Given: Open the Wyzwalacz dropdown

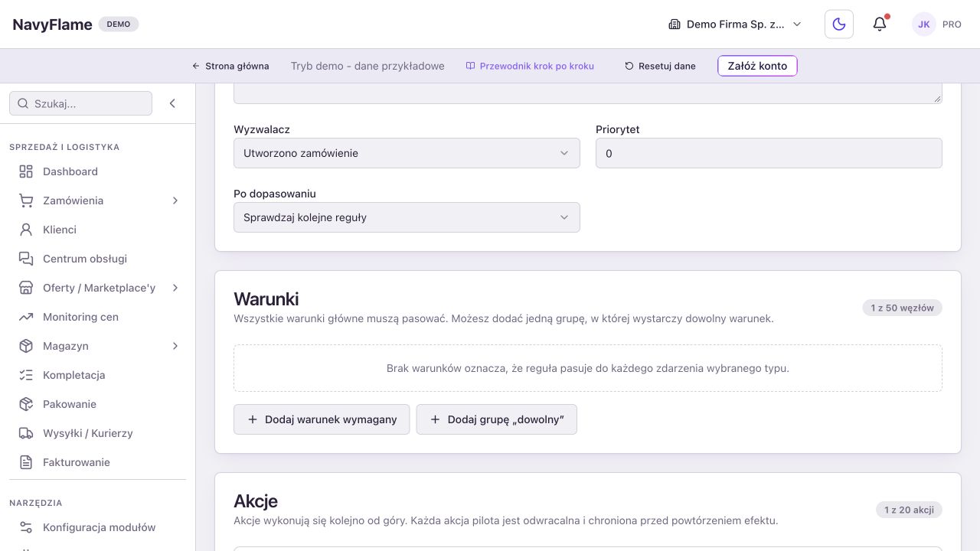Looking at the screenshot, I should coord(407,153).
